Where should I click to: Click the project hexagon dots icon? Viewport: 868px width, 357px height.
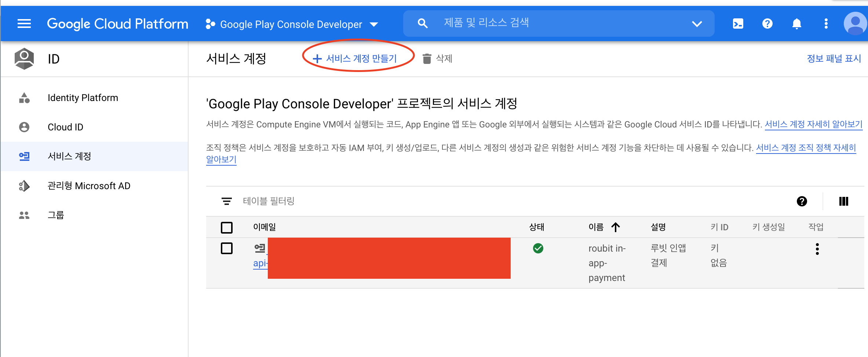(210, 24)
